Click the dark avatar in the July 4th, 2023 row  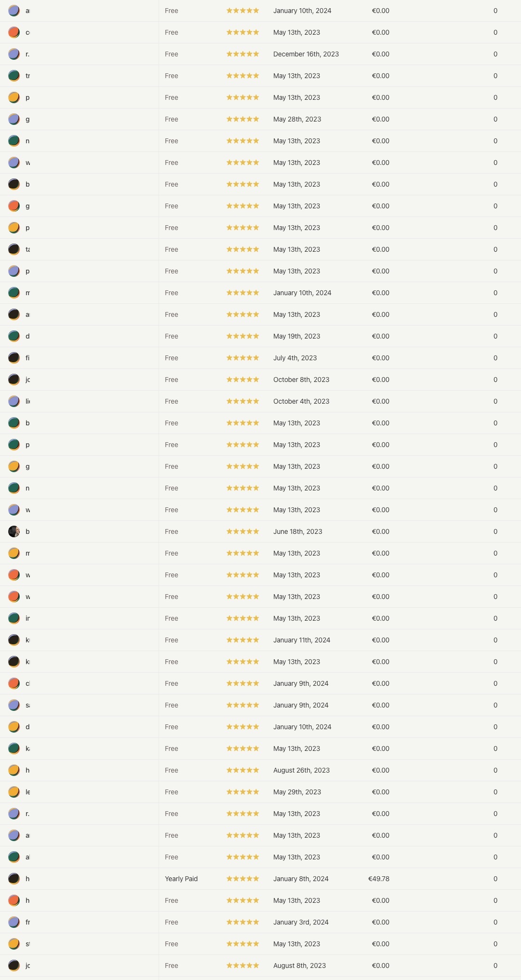tap(14, 358)
